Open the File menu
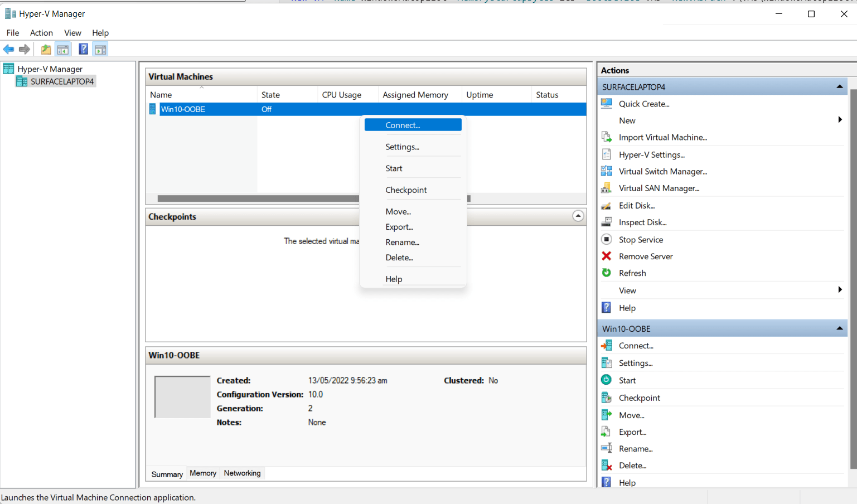 click(13, 33)
